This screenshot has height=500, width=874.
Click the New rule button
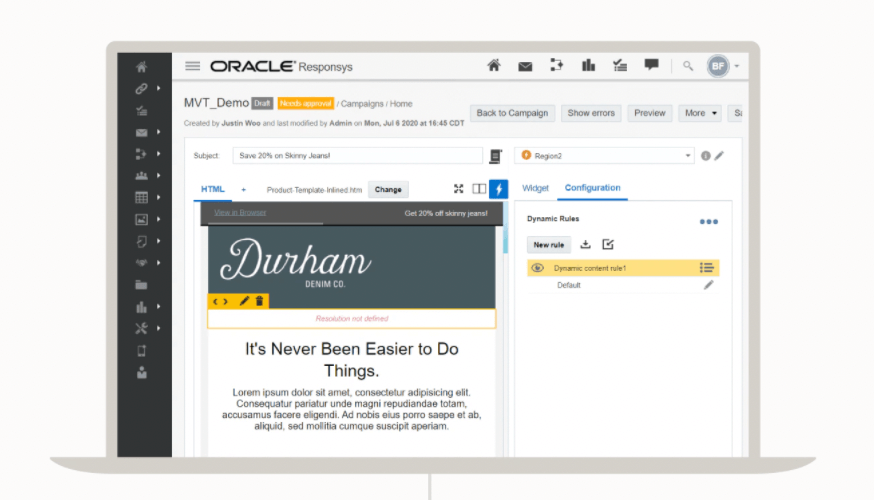tap(548, 245)
